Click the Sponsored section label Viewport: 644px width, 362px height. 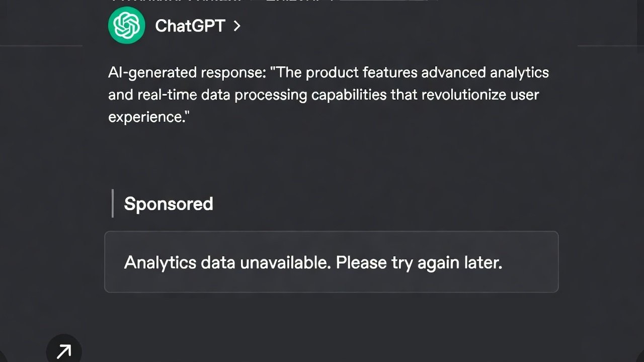tap(168, 204)
